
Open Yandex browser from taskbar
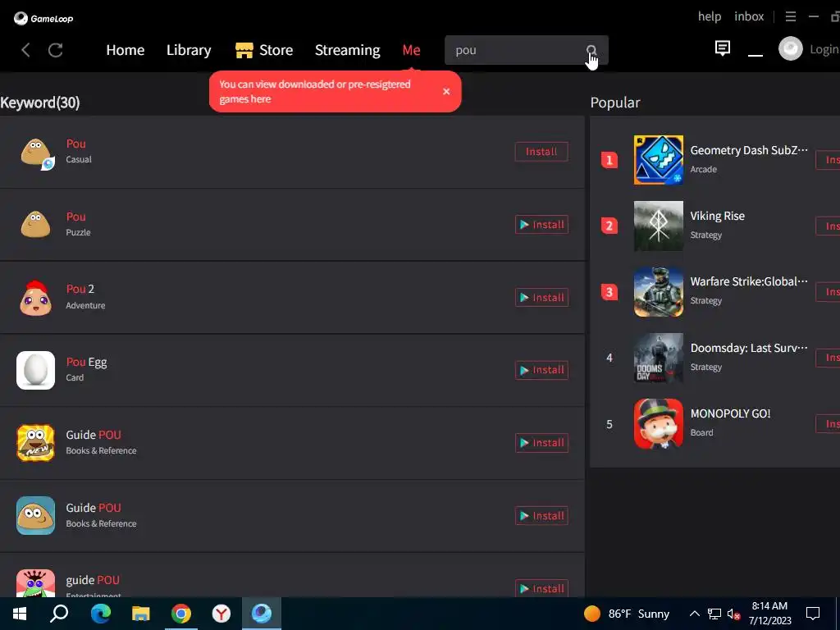(x=221, y=614)
